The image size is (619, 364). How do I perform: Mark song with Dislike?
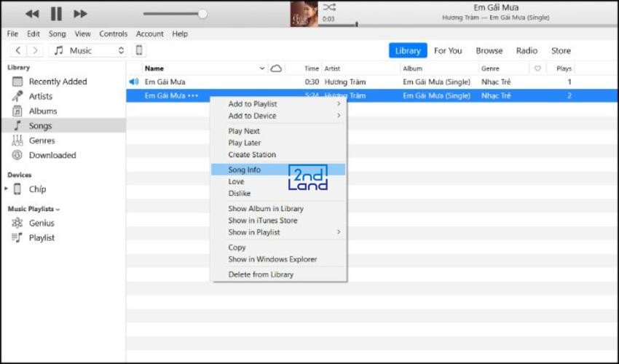tap(278, 194)
